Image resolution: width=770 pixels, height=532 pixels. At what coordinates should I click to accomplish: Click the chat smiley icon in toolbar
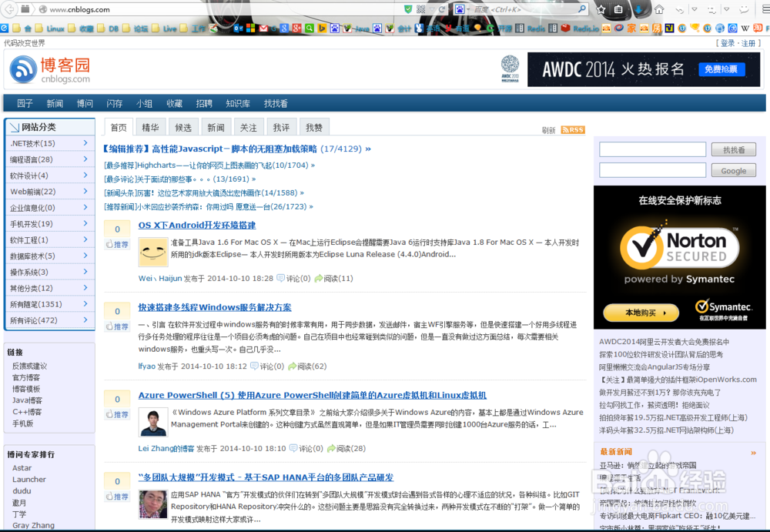pos(744,8)
